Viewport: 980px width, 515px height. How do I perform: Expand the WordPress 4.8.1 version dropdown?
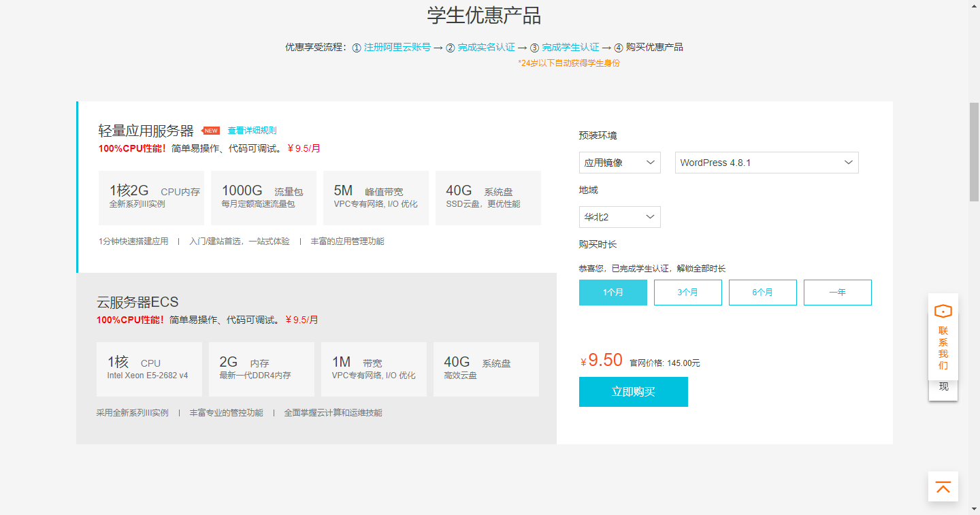click(x=766, y=163)
